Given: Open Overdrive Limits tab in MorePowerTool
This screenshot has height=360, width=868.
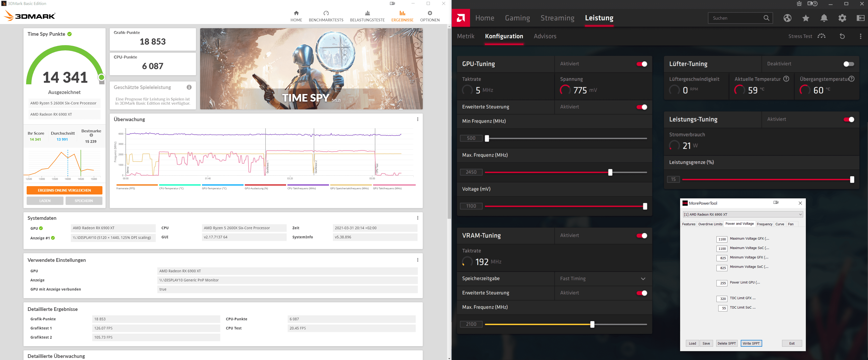Looking at the screenshot, I should (710, 224).
